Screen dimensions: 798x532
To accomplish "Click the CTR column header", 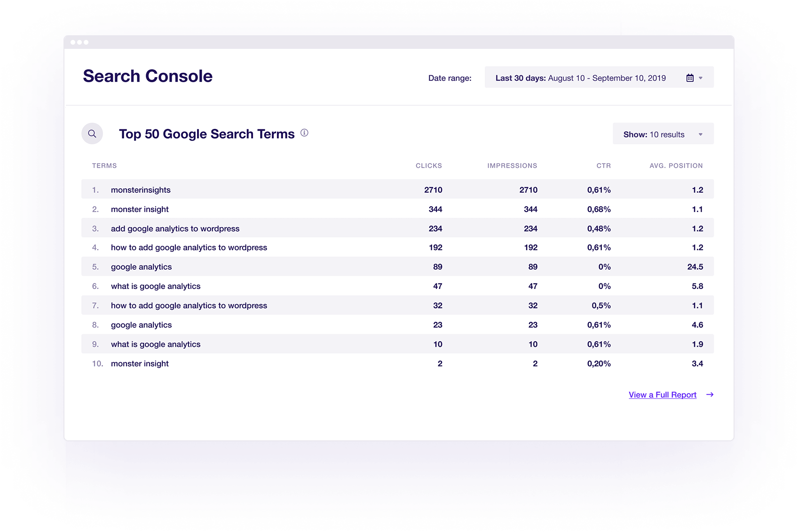I will (x=603, y=166).
